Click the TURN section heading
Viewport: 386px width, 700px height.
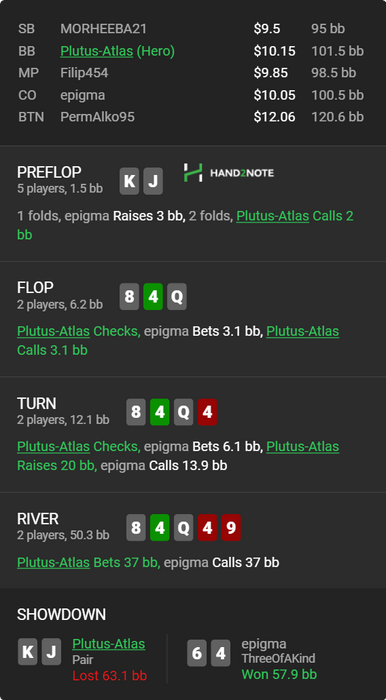(37, 403)
